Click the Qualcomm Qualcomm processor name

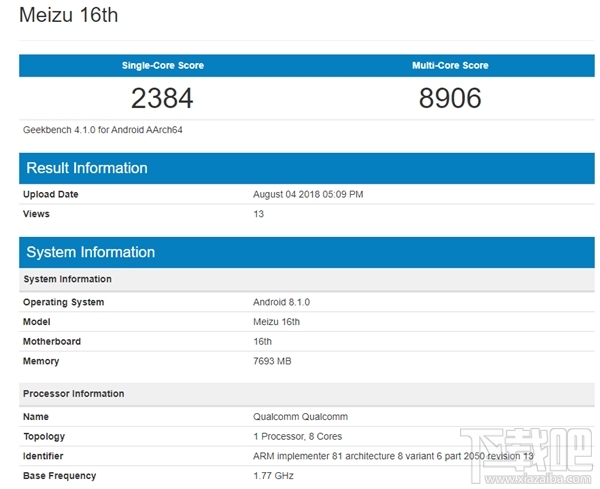pos(300,417)
